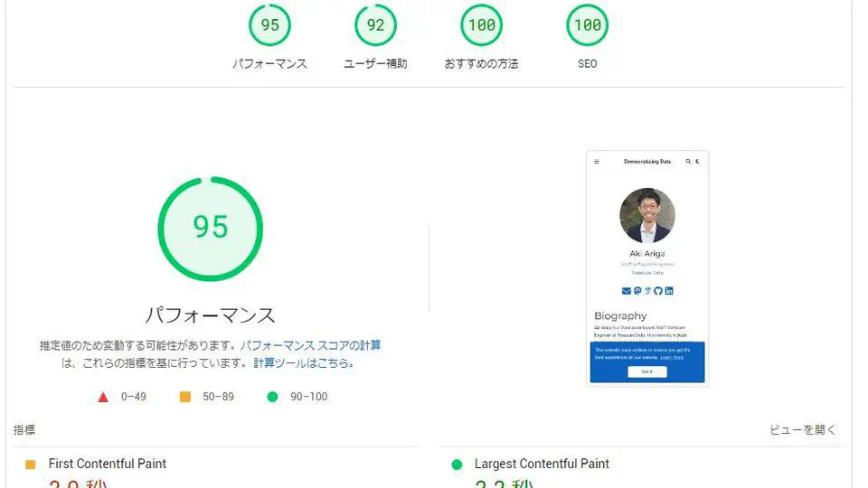This screenshot has height=488, width=868.
Task: Click the search icon in the screenshot preview
Action: (x=688, y=162)
